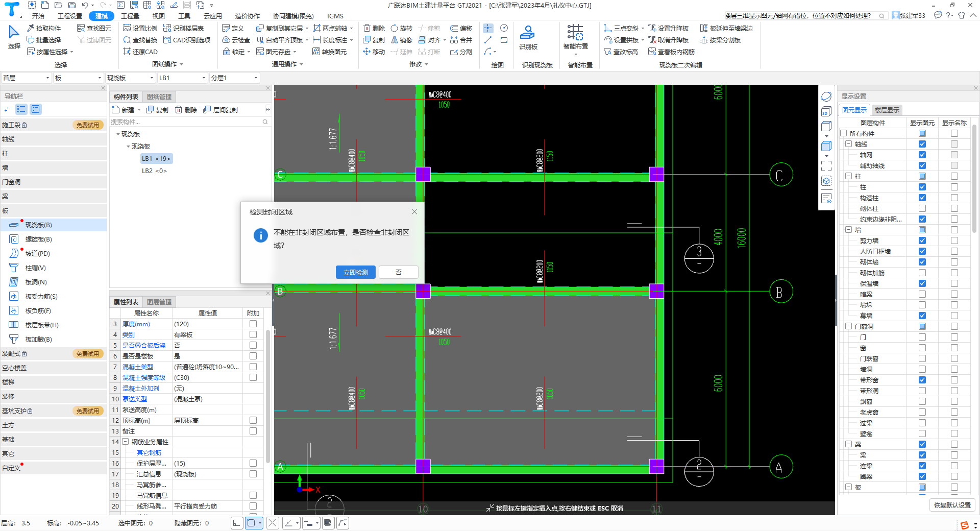Click the 智能布置 large icon
The image size is (980, 531).
575,37
